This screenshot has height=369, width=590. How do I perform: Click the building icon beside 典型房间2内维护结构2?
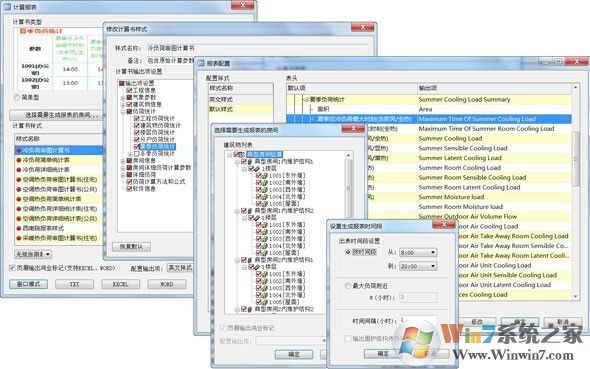click(x=251, y=309)
